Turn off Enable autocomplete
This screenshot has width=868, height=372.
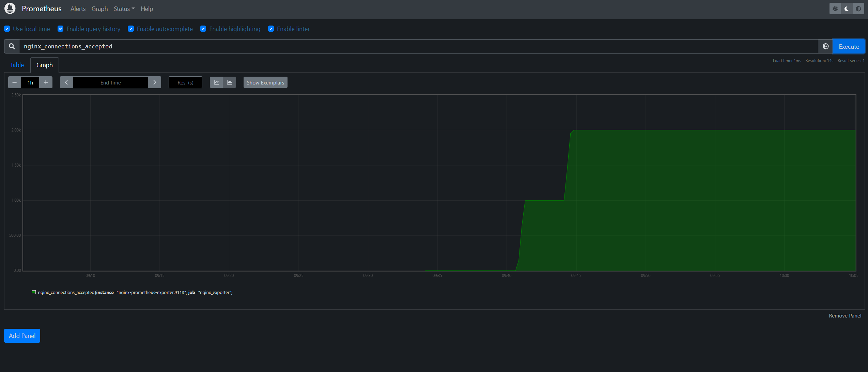[131, 29]
